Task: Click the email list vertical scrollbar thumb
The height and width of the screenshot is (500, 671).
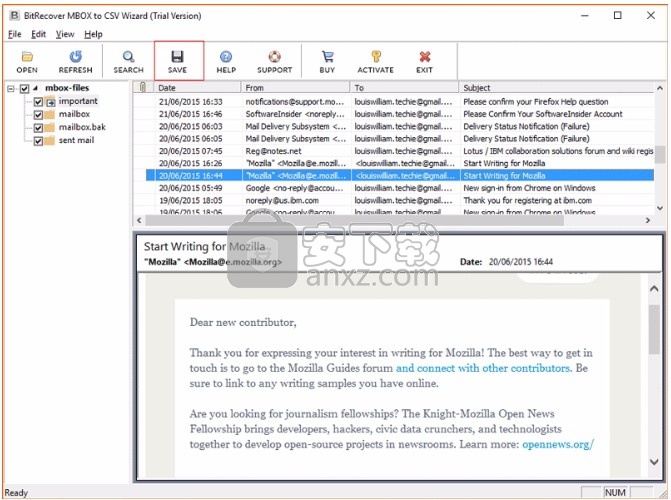Action: click(660, 154)
